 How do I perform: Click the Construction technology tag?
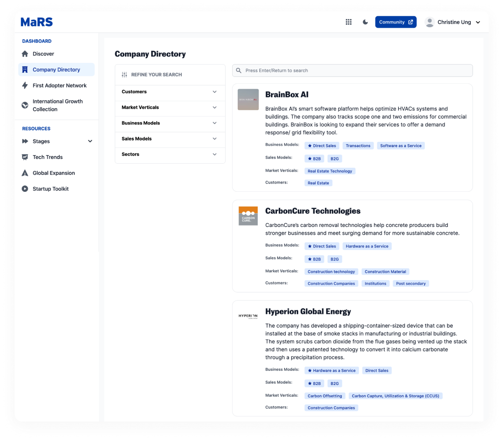[331, 272]
